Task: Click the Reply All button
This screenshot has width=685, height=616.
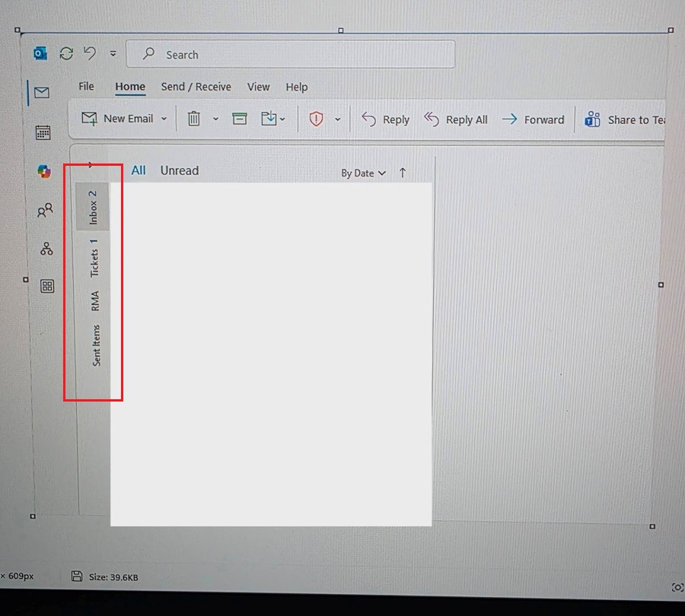Action: pyautogui.click(x=455, y=119)
